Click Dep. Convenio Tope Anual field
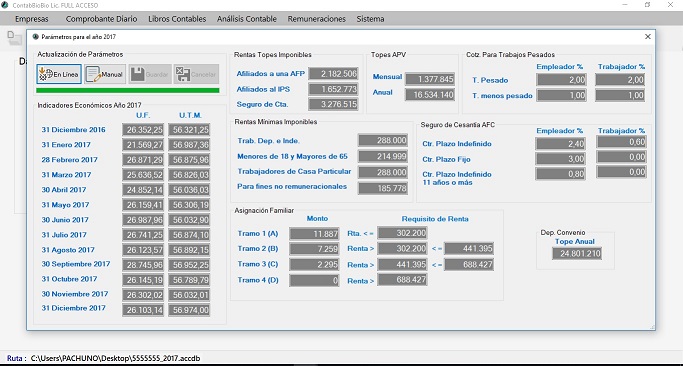The width and height of the screenshot is (683, 366). (x=577, y=254)
